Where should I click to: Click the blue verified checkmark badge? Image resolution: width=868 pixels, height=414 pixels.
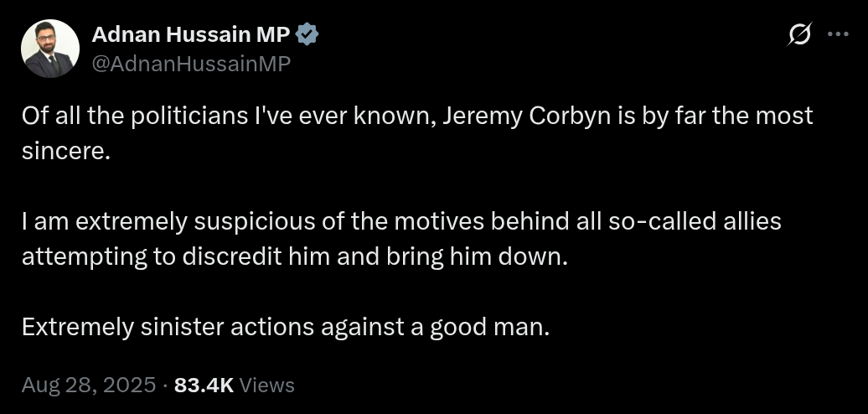point(307,34)
